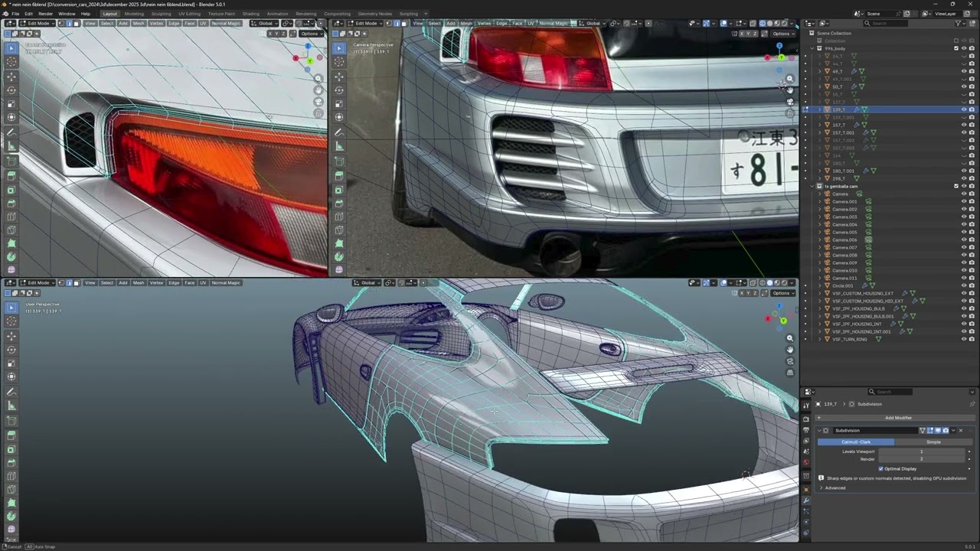Open the Mesh menu in bottom viewport header

139,282
